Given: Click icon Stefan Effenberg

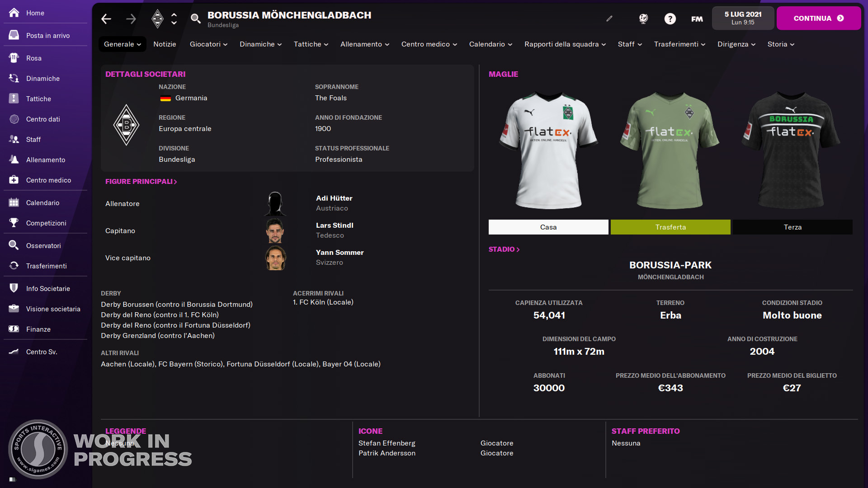Looking at the screenshot, I should (x=387, y=443).
